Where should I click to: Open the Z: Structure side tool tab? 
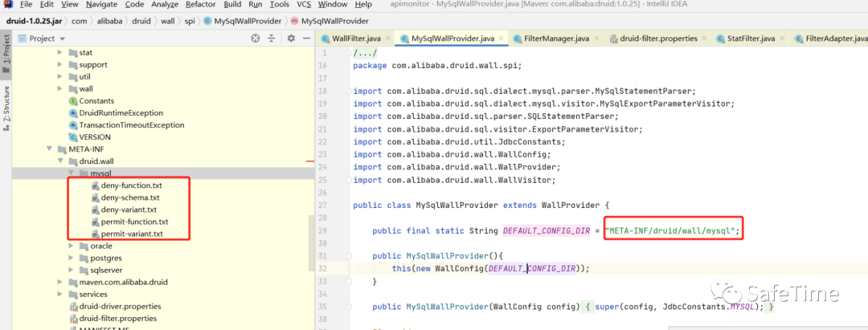(x=6, y=108)
